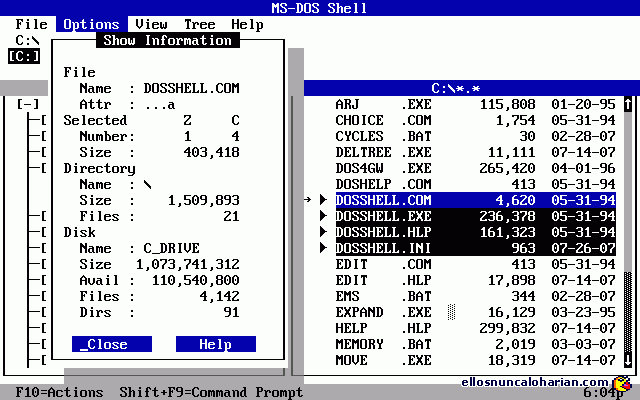Click the C_DRIVE disk name value
The width and height of the screenshot is (640, 400).
tap(171, 248)
